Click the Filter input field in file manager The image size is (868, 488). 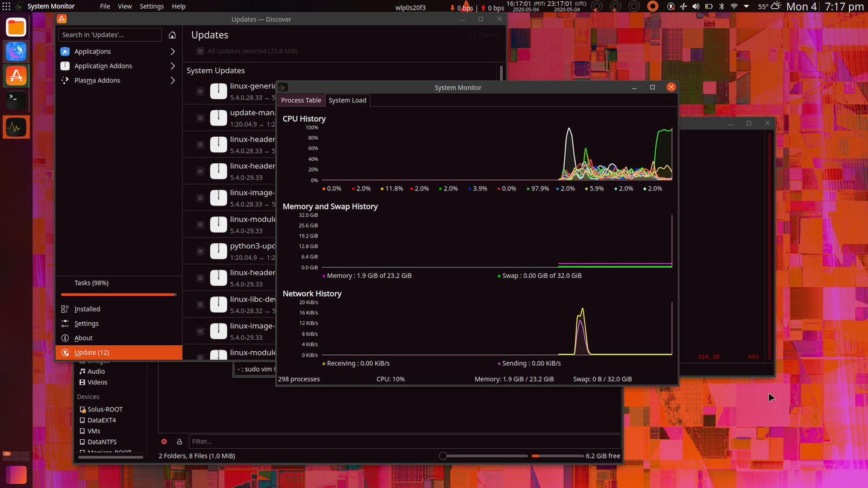pos(404,442)
